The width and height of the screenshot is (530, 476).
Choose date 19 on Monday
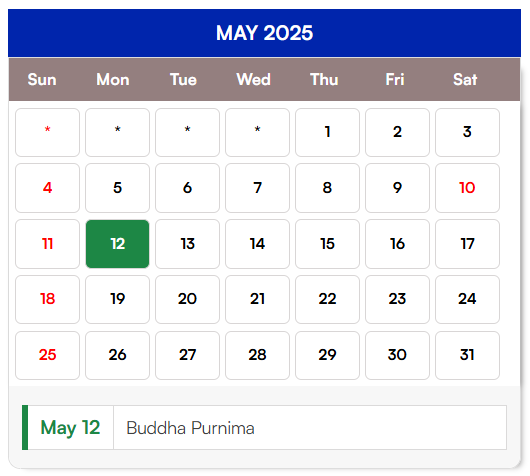pyautogui.click(x=117, y=300)
